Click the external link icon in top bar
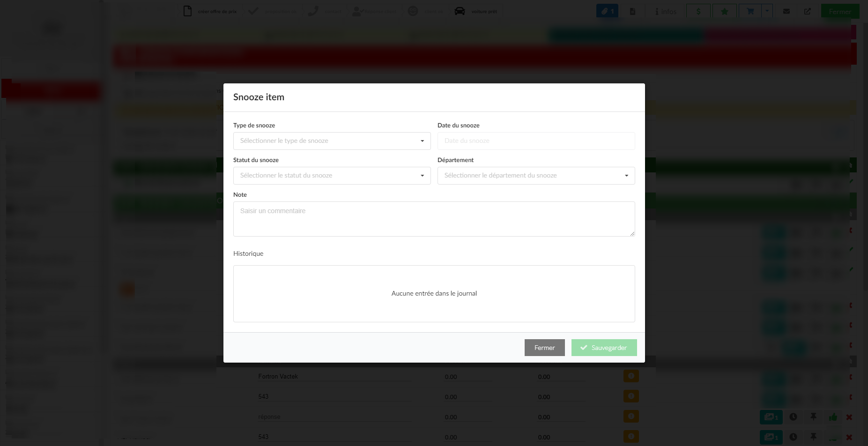Screen dimensions: 868x446 click(808, 11)
